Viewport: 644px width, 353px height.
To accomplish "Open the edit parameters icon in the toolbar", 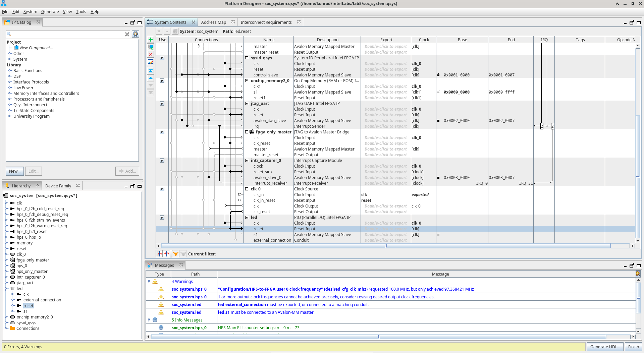I will (x=151, y=62).
